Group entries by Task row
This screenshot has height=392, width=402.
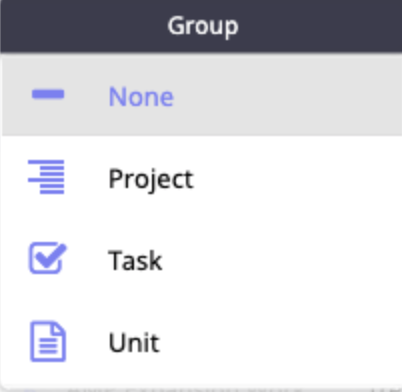click(202, 259)
